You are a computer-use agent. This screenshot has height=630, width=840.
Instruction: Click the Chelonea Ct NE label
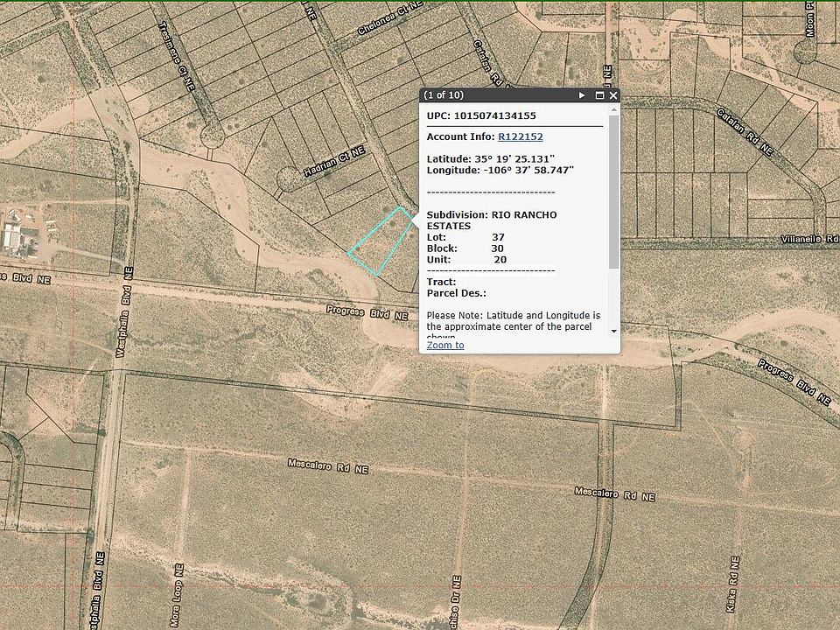pyautogui.click(x=390, y=17)
